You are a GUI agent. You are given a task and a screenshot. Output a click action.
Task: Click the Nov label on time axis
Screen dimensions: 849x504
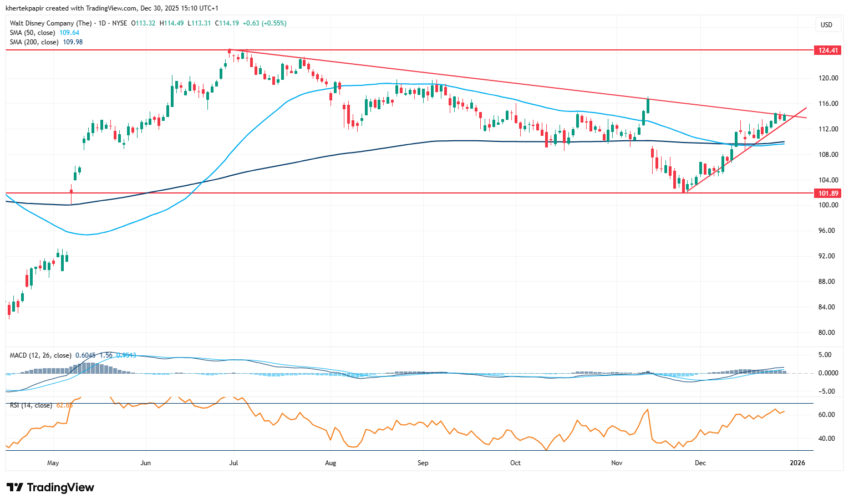click(616, 462)
